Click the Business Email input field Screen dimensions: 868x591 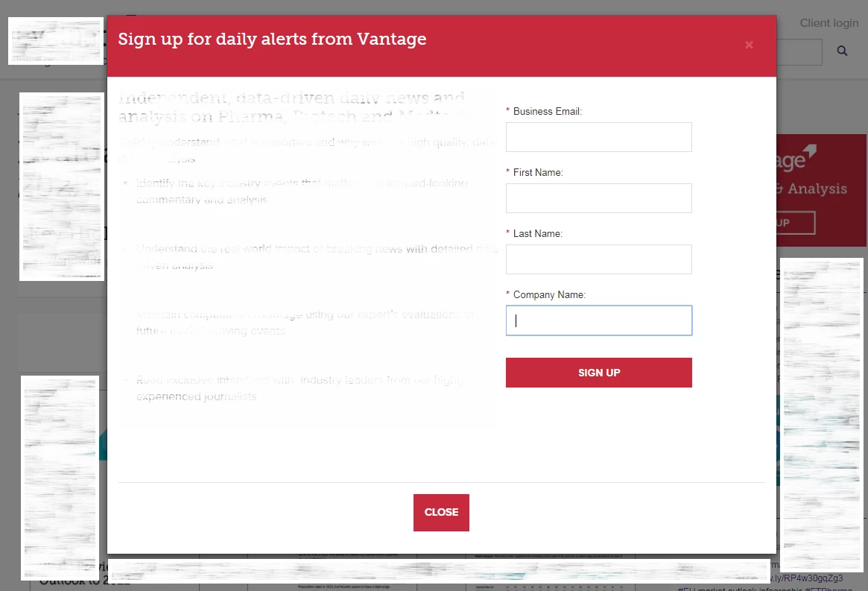click(x=598, y=137)
